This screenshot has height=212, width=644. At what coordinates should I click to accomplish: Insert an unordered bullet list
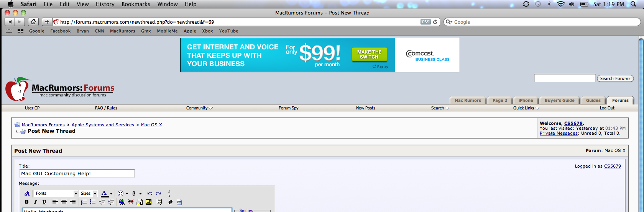coord(93,202)
